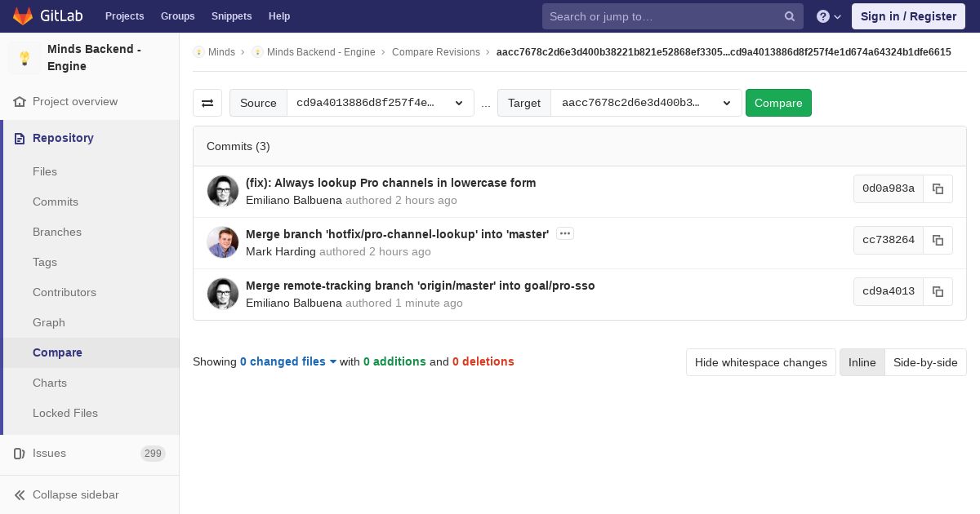Screen dimensions: 980x514
Task: Open 'Merge remote-tracking branch origin/master' commit
Action: pos(421,286)
